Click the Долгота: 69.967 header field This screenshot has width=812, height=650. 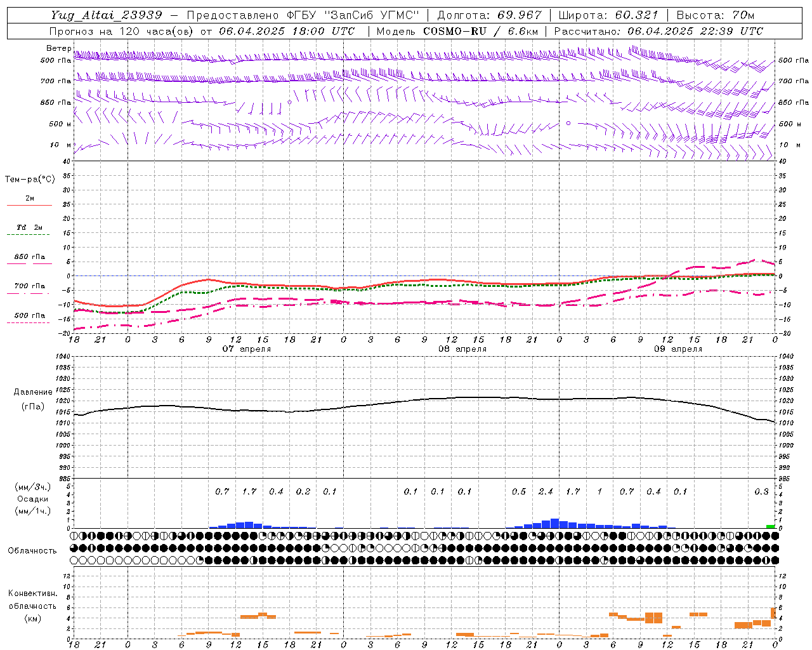pyautogui.click(x=490, y=15)
